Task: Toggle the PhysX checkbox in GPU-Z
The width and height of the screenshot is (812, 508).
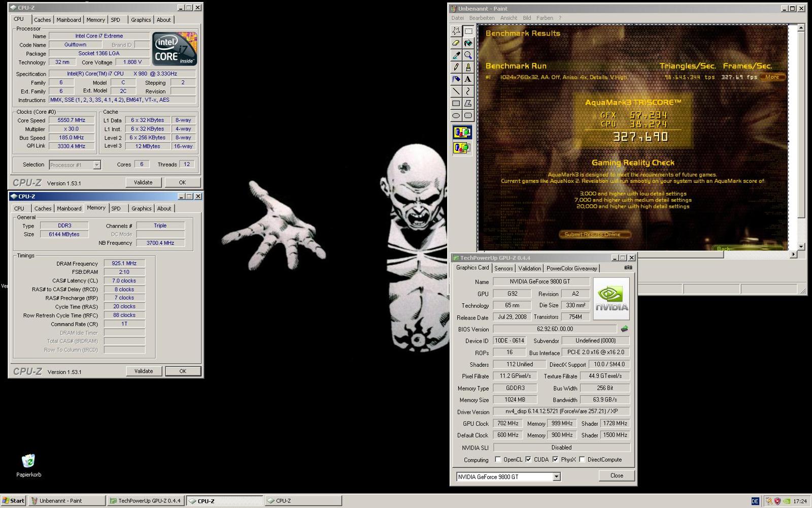Action: tap(555, 460)
